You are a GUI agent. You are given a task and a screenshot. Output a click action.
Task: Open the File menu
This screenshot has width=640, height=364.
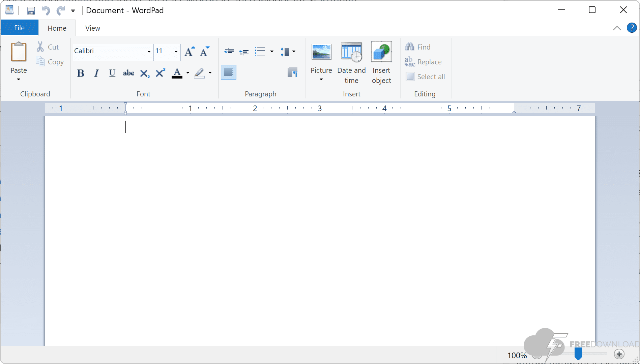pos(19,28)
